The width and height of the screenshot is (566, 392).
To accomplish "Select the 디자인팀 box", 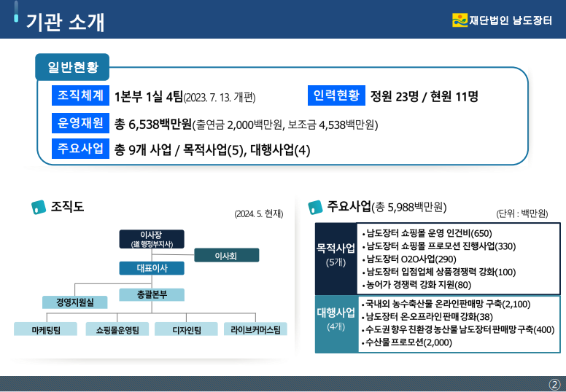I will click(186, 329).
